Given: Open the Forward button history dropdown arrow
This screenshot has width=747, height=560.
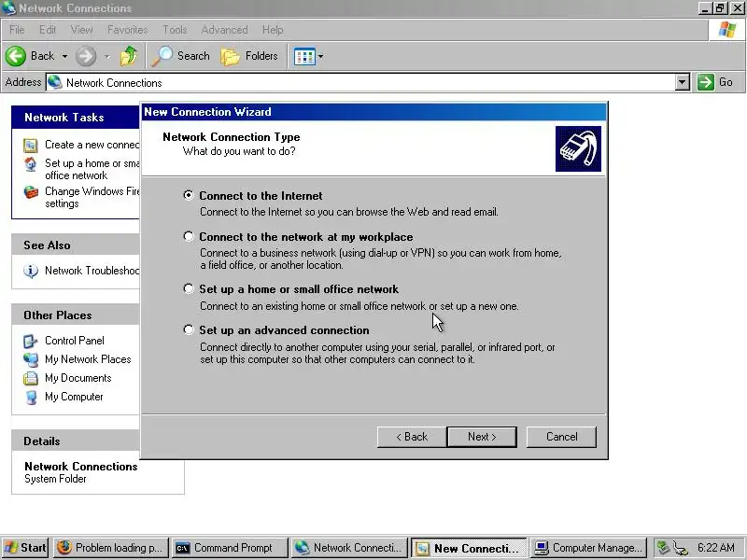Looking at the screenshot, I should pyautogui.click(x=107, y=56).
